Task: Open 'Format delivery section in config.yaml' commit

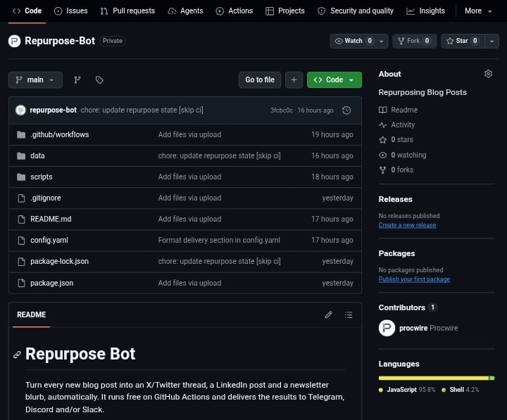Action: [x=219, y=241]
